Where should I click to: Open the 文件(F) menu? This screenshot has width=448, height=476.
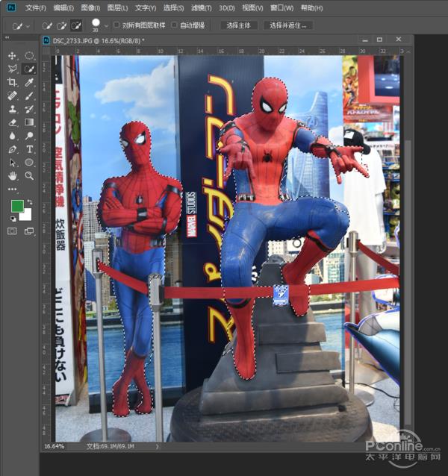coord(36,8)
